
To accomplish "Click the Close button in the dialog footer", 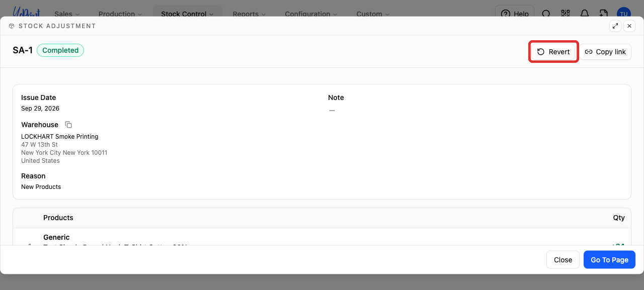I will (x=563, y=260).
